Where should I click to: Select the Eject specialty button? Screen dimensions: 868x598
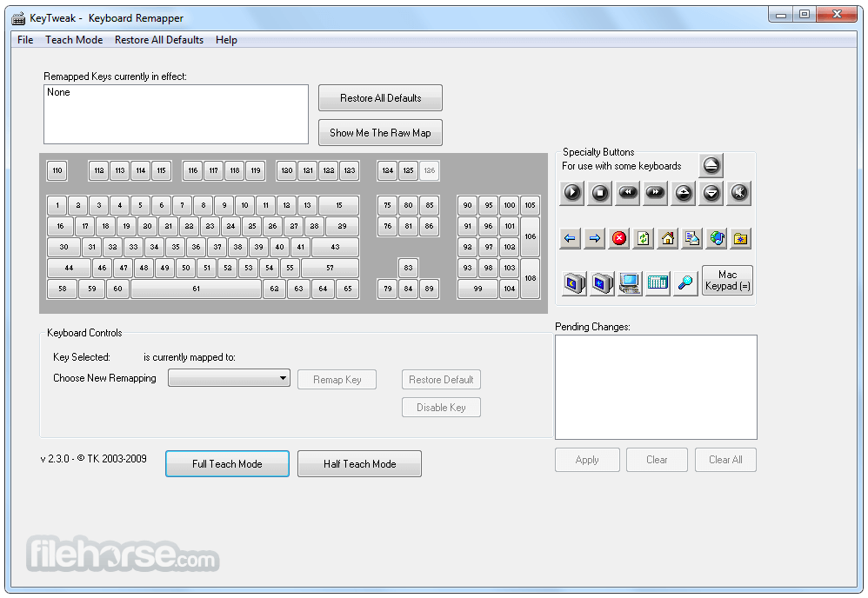(x=711, y=165)
